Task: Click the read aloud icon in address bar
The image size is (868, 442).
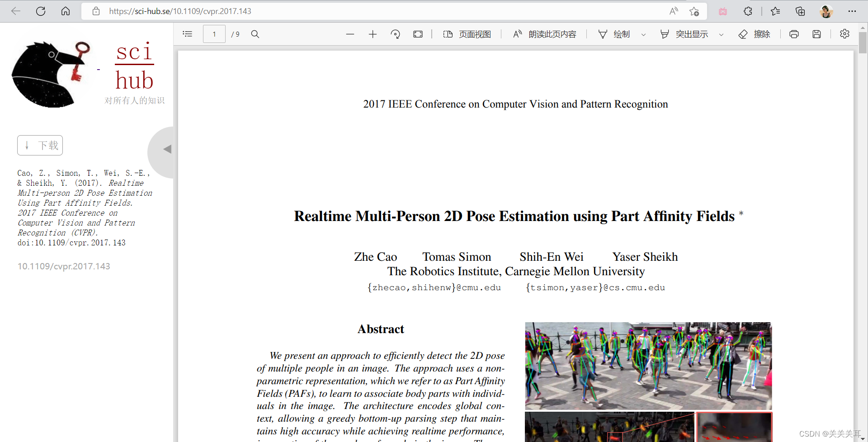Action: coord(674,11)
